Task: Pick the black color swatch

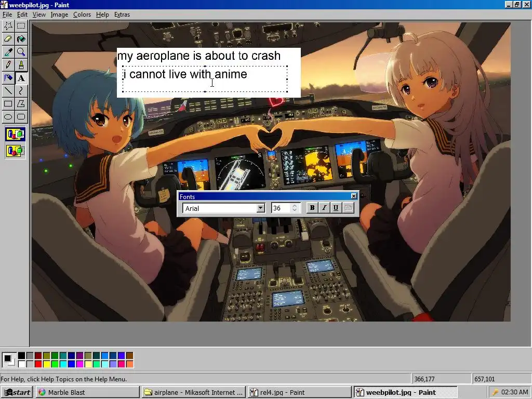Action: coord(21,355)
